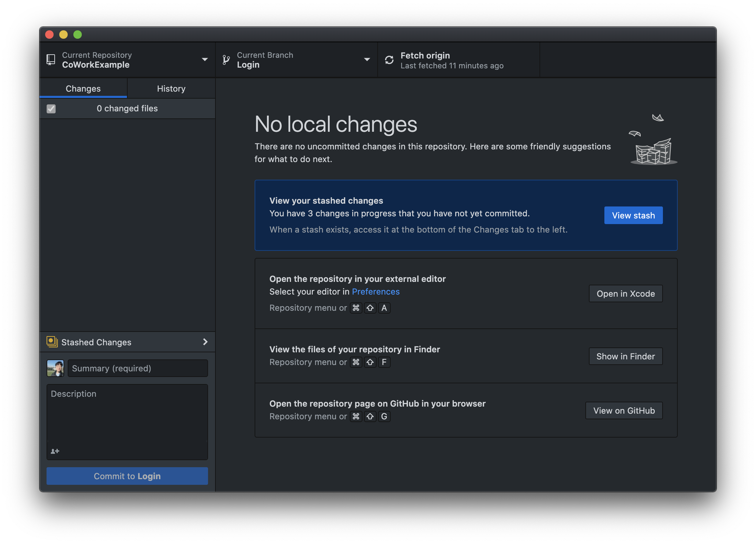Click the fetch origin sync icon
Image resolution: width=756 pixels, height=544 pixels.
coord(389,60)
